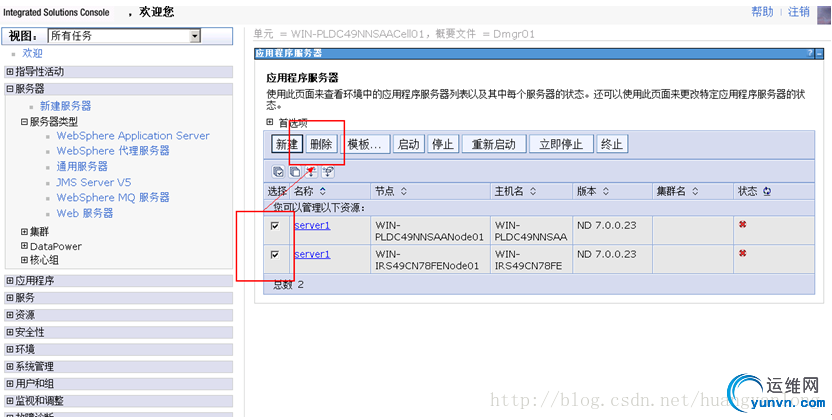Check server1 on WIN-PLDC49NNSAANode01 row
Image resolution: width=832 pixels, height=420 pixels.
pyautogui.click(x=275, y=225)
